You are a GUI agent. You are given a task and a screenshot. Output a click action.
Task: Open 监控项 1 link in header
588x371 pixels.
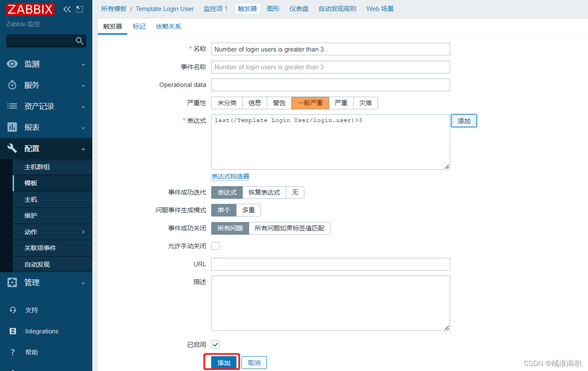point(215,8)
